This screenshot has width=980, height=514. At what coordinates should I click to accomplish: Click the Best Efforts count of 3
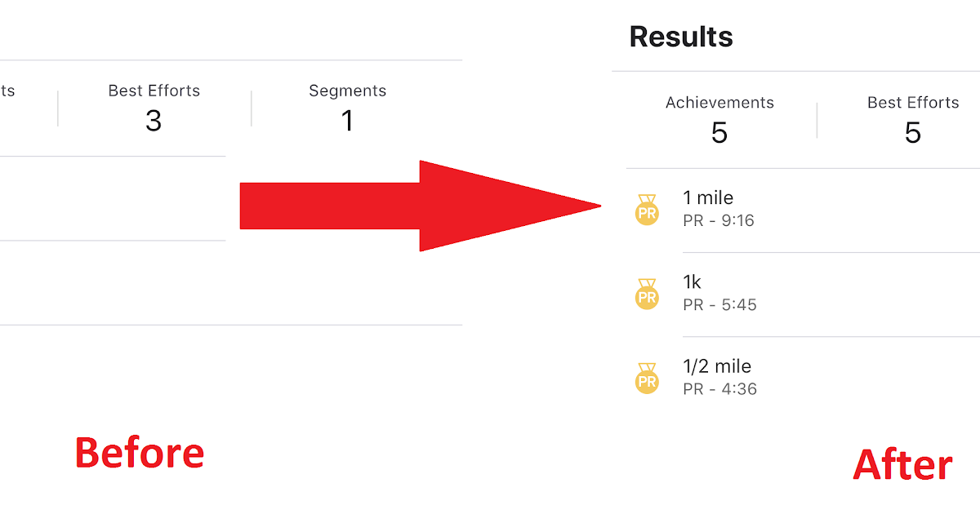(154, 121)
